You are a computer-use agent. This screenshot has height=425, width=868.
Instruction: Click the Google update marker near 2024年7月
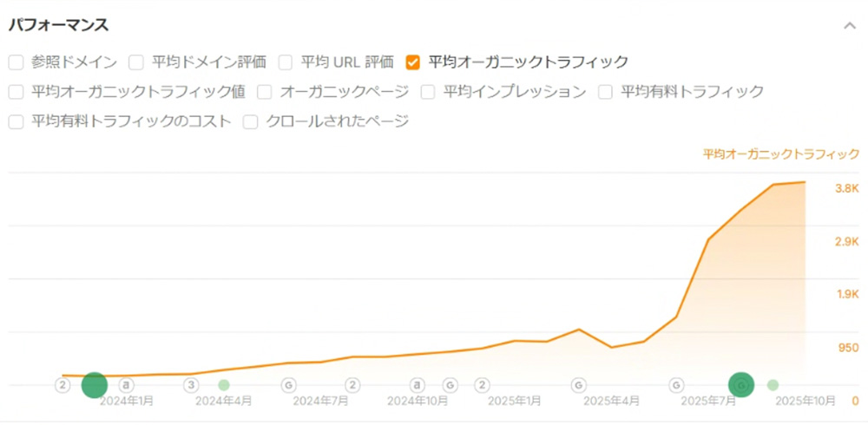click(x=288, y=385)
